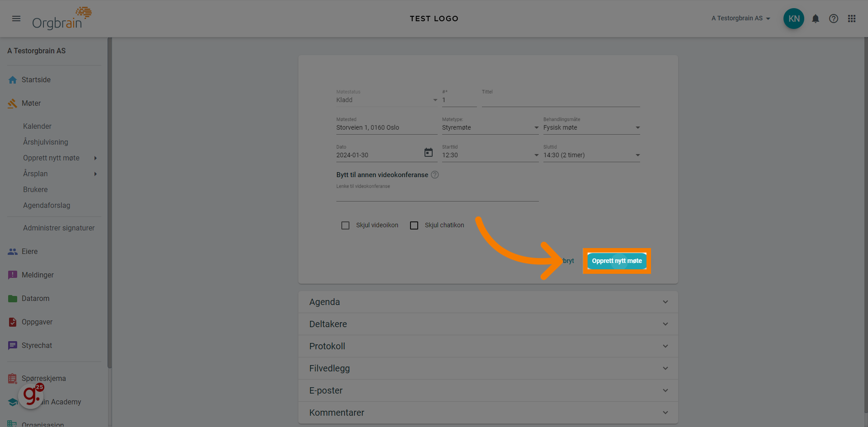Open the Starttid 12:30 dropdown
The height and width of the screenshot is (427, 868).
click(x=490, y=155)
